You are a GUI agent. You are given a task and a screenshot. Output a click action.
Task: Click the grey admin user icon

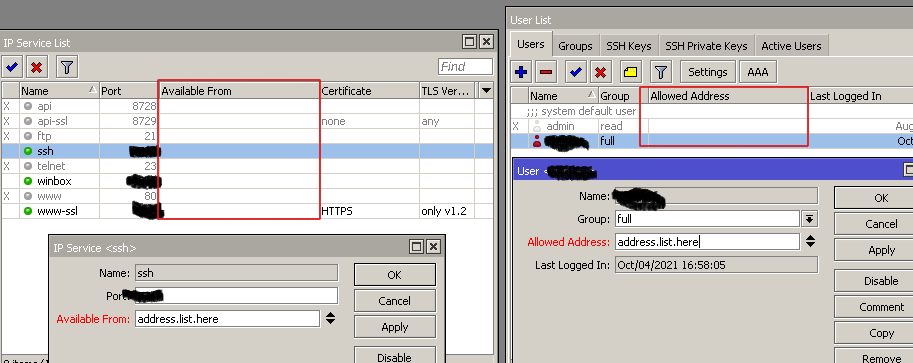[x=537, y=126]
